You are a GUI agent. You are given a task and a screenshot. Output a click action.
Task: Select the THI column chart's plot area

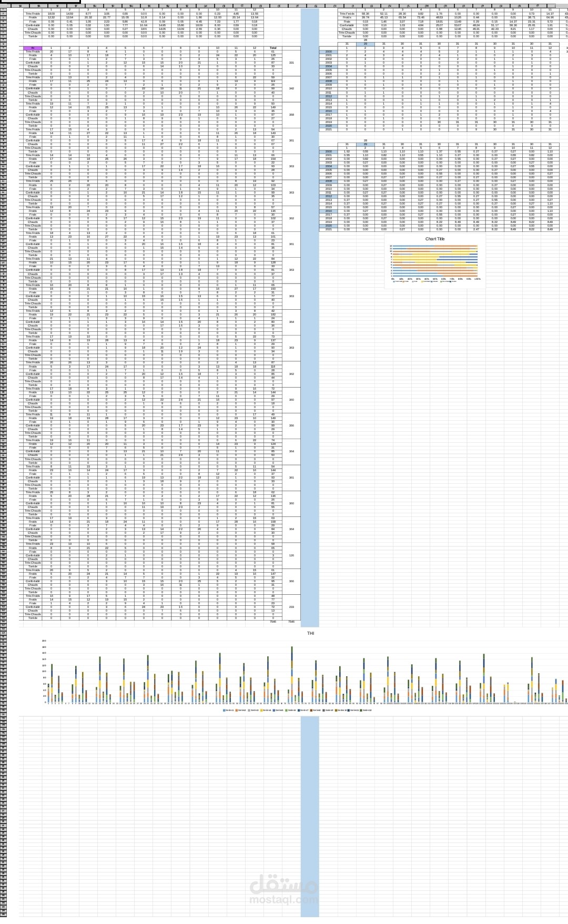(x=308, y=672)
